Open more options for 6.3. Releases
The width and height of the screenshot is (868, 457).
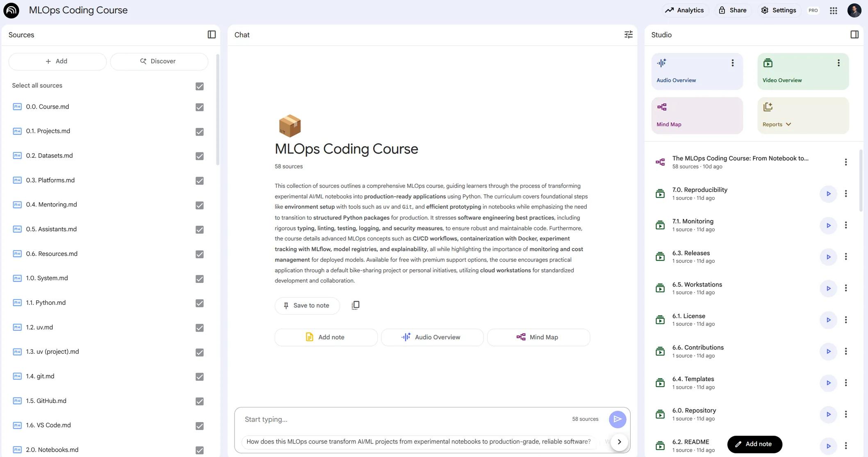[845, 257]
